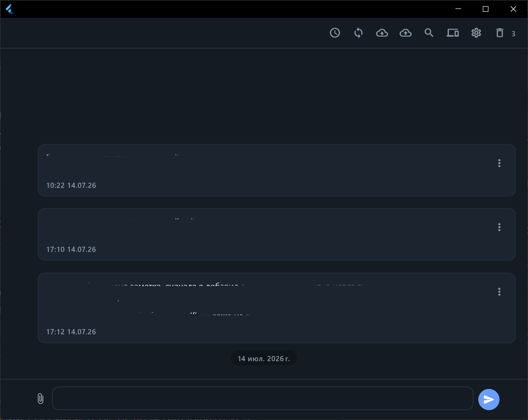Open the history clock icon
Screen dimensions: 528x420
[335, 33]
